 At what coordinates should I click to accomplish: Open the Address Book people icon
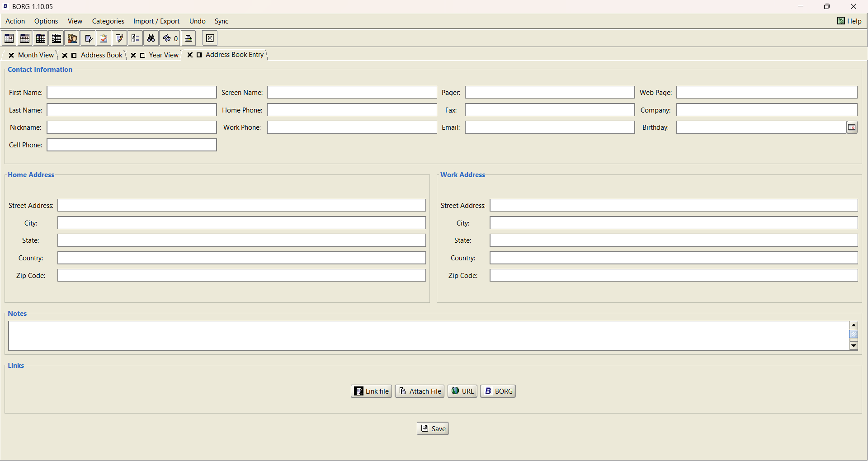[72, 38]
